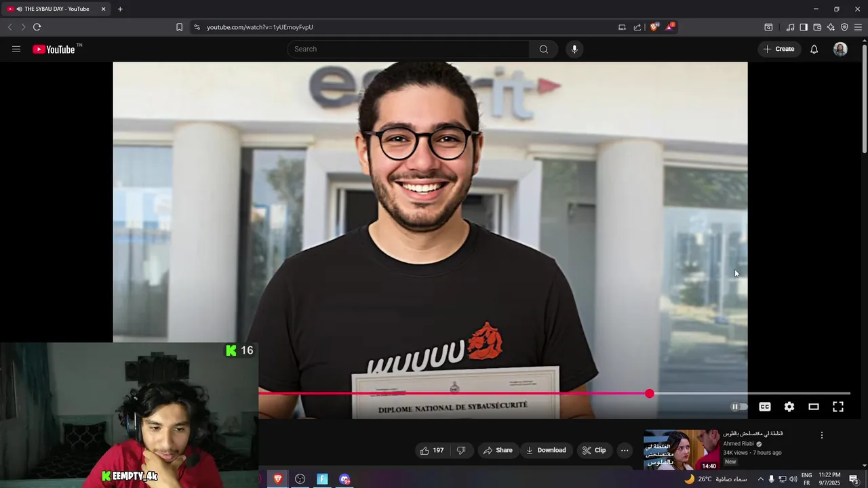Viewport: 868px width, 488px height.
Task: Open the account avatar menu
Action: pos(840,49)
